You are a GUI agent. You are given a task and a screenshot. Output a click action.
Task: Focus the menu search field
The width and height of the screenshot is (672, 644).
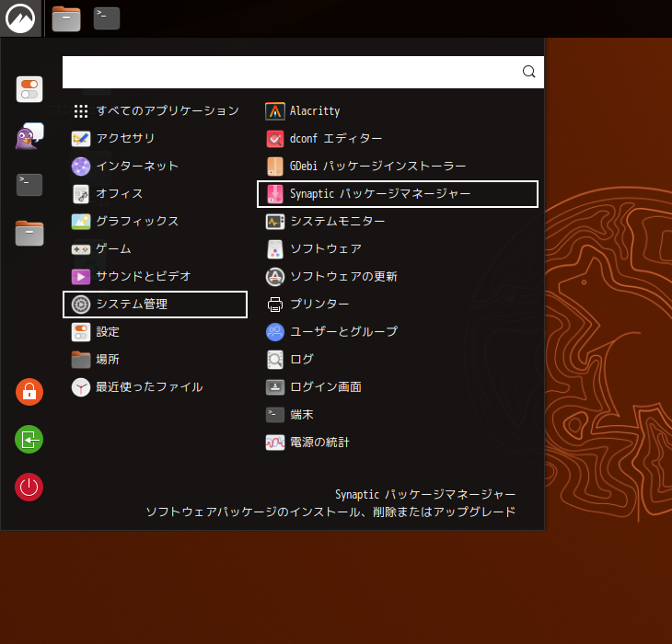303,72
